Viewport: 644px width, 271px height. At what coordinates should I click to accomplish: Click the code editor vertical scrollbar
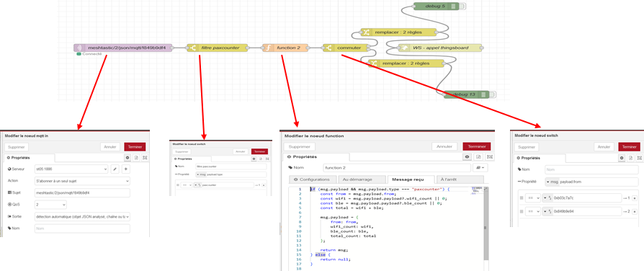[x=486, y=224]
